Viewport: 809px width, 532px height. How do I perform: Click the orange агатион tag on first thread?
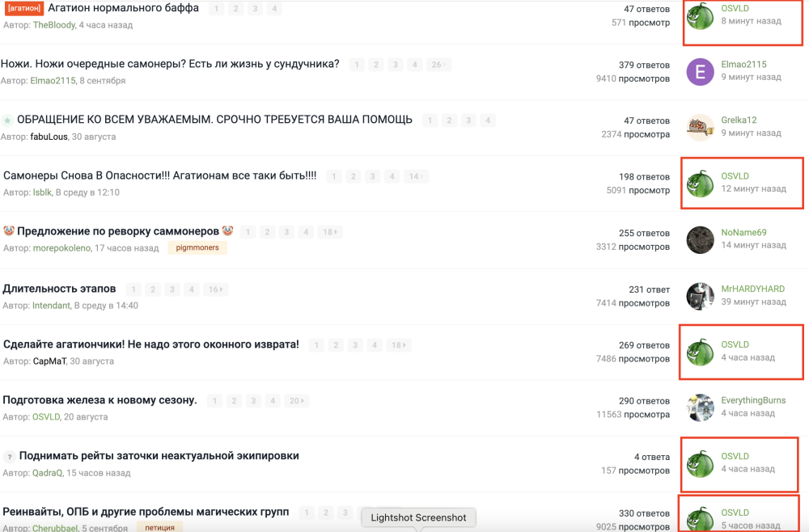pos(27,7)
